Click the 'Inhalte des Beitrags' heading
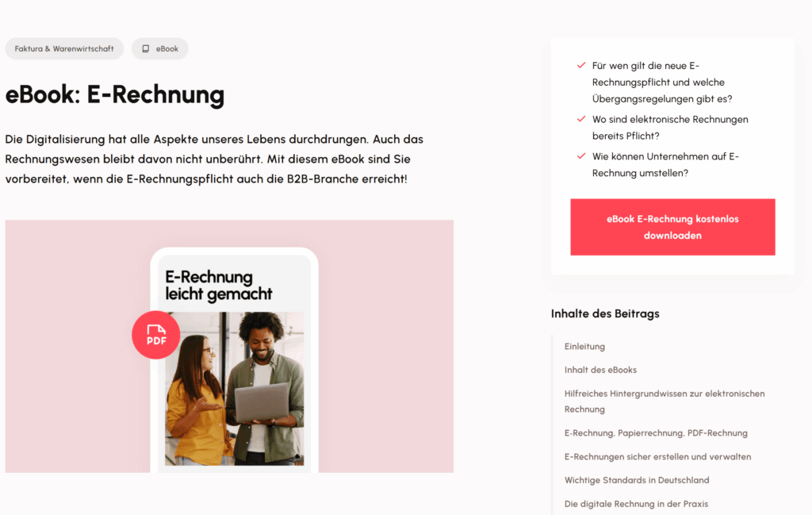 tap(605, 313)
